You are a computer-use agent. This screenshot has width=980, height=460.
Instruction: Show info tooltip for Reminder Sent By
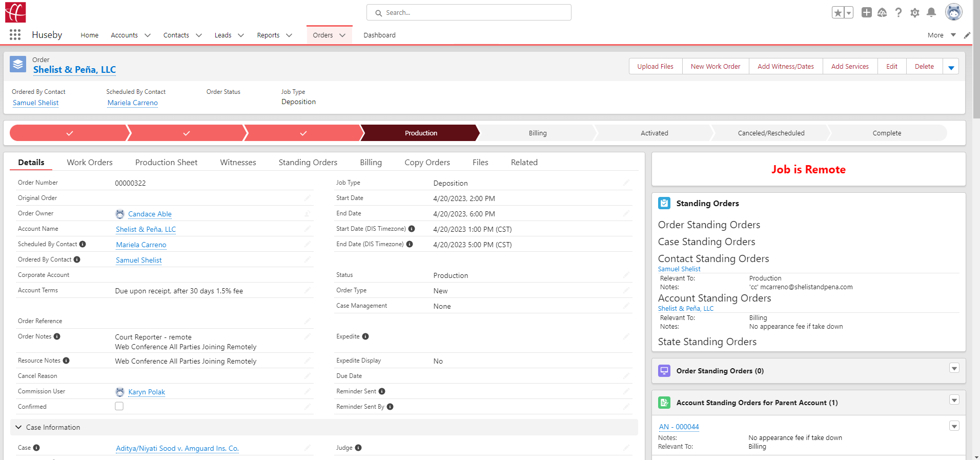[390, 407]
